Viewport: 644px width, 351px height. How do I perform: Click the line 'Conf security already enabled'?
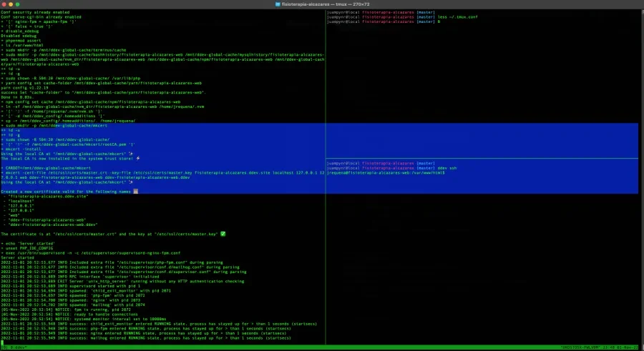pos(35,12)
